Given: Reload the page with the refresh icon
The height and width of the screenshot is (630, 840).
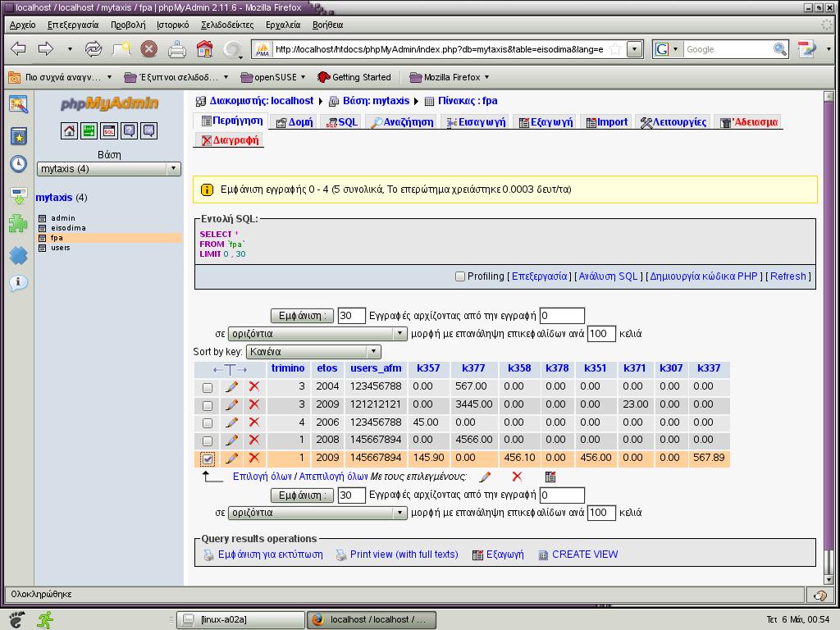Looking at the screenshot, I should (94, 49).
